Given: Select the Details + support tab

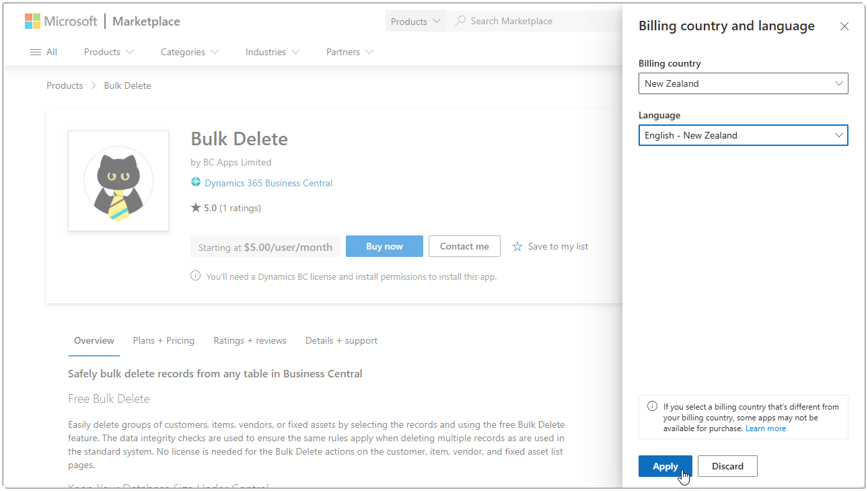Looking at the screenshot, I should [341, 340].
